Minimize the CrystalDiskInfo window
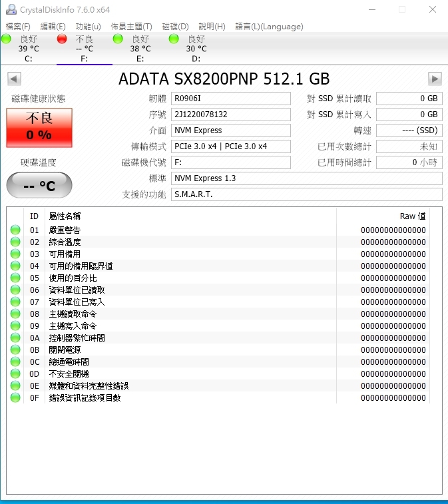This screenshot has height=504, width=448. (372, 9)
